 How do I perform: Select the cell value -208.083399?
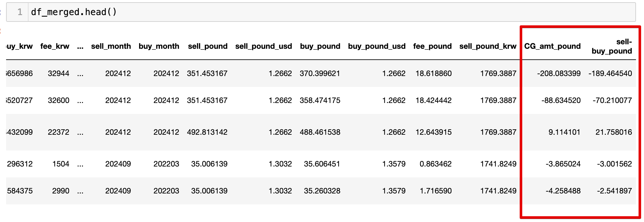point(559,73)
